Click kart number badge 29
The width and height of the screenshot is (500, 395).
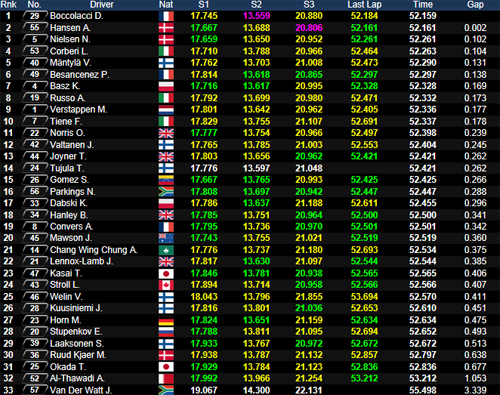pos(35,16)
